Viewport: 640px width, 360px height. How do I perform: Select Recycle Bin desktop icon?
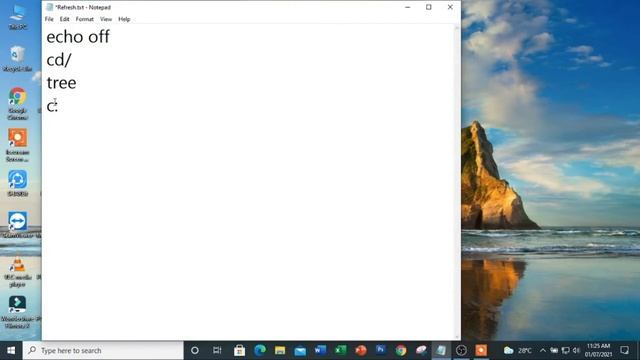pyautogui.click(x=18, y=59)
